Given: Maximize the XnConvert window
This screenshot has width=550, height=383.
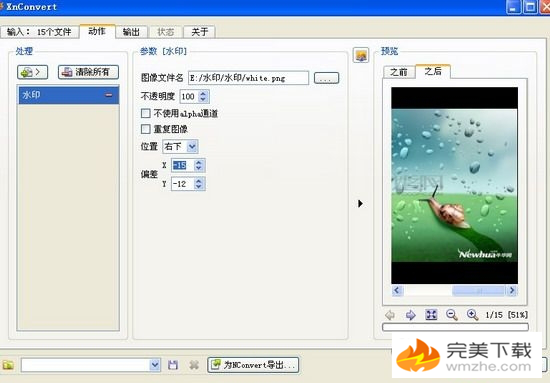Looking at the screenshot, I should (530, 7).
